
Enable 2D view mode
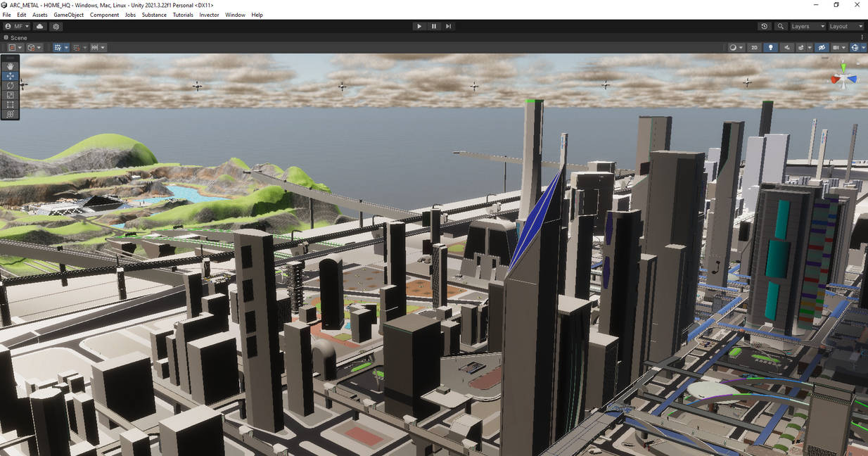tap(754, 47)
